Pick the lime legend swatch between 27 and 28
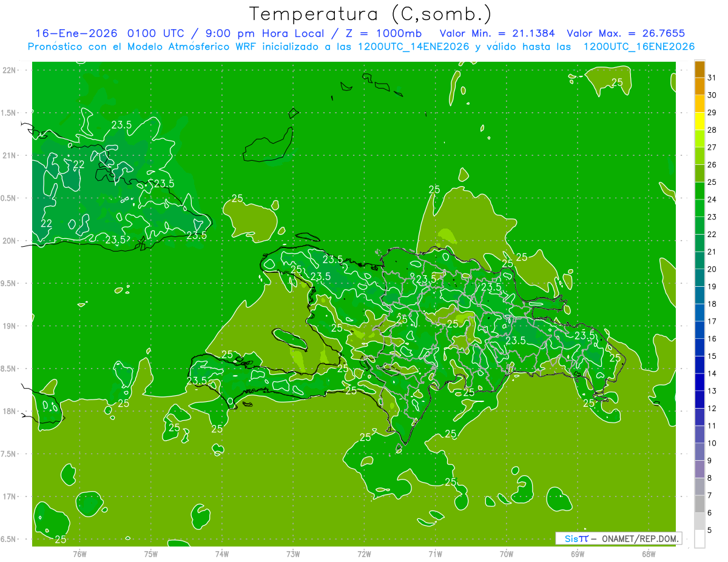The height and width of the screenshot is (562, 728). click(699, 139)
